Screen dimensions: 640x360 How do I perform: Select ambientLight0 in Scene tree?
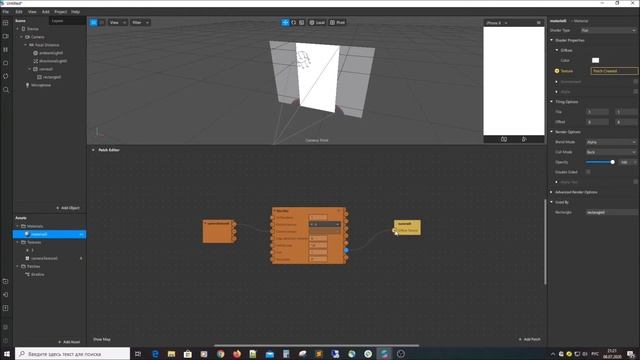coord(51,53)
